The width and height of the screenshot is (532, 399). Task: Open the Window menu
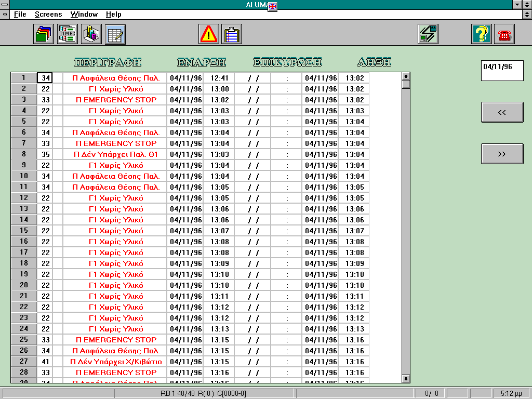click(x=84, y=15)
